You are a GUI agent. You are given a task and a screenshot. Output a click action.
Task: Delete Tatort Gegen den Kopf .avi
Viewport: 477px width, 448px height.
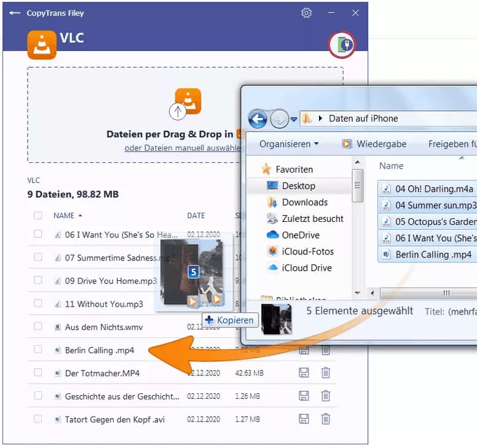coord(326,419)
